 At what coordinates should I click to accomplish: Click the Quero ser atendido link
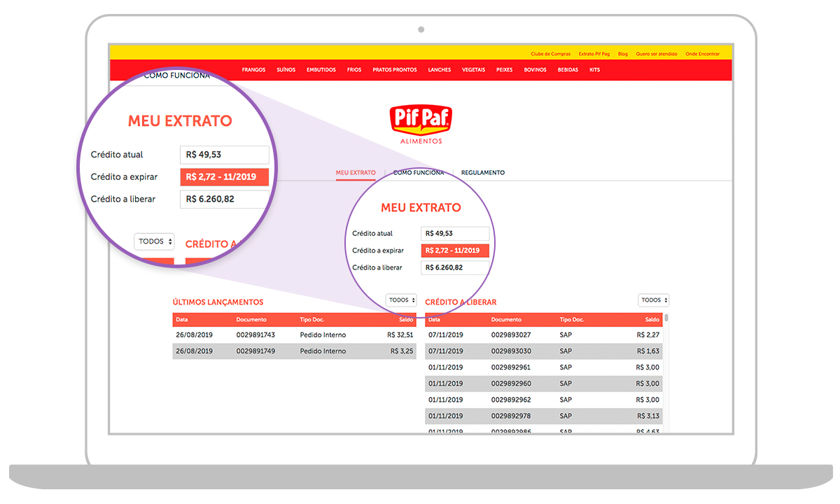point(657,54)
